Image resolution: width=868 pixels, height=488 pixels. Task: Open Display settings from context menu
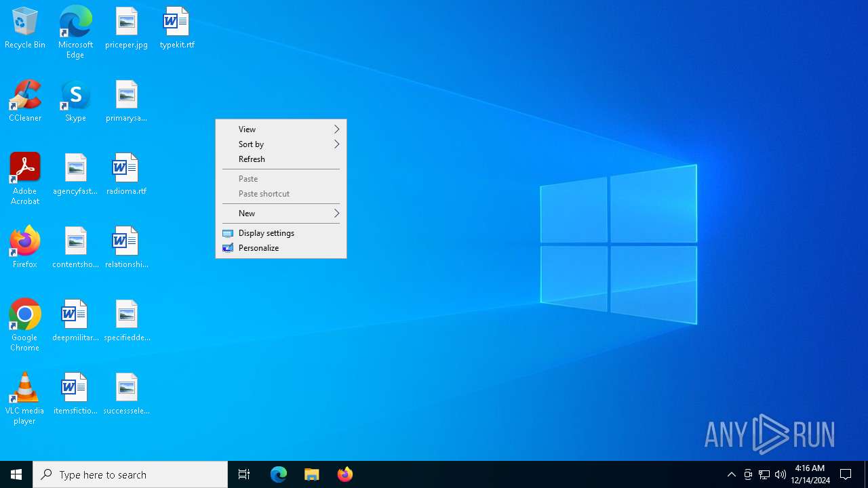pos(281,233)
